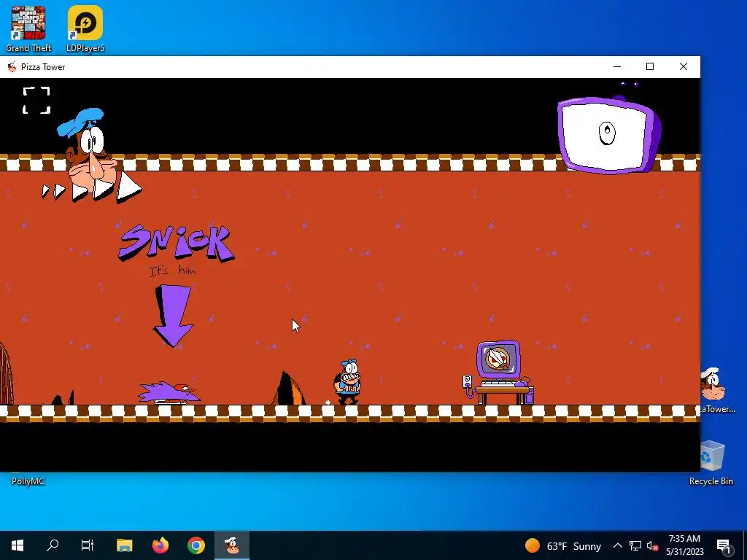Maximize the Pizza Tower window
Viewport: 747px width, 560px height.
coord(650,66)
